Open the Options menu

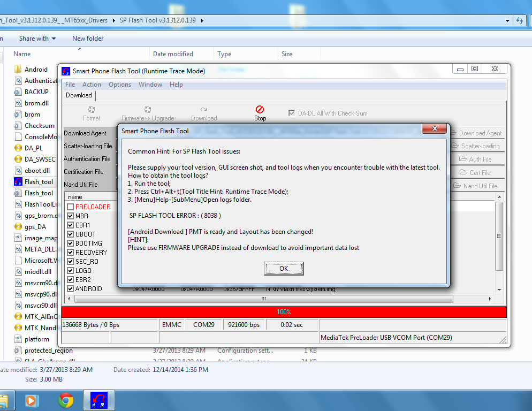[x=120, y=85]
